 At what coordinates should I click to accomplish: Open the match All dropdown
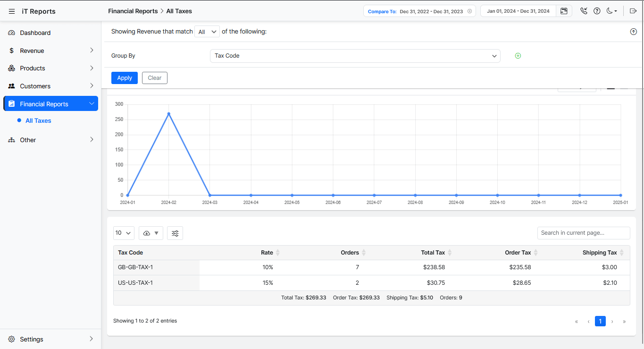coord(207,32)
